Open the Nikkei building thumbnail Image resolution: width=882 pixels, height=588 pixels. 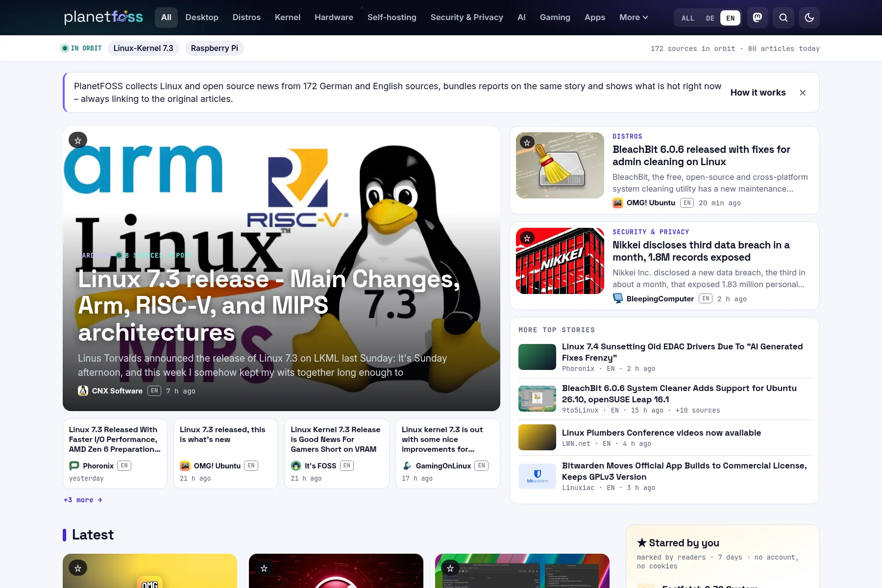(560, 261)
